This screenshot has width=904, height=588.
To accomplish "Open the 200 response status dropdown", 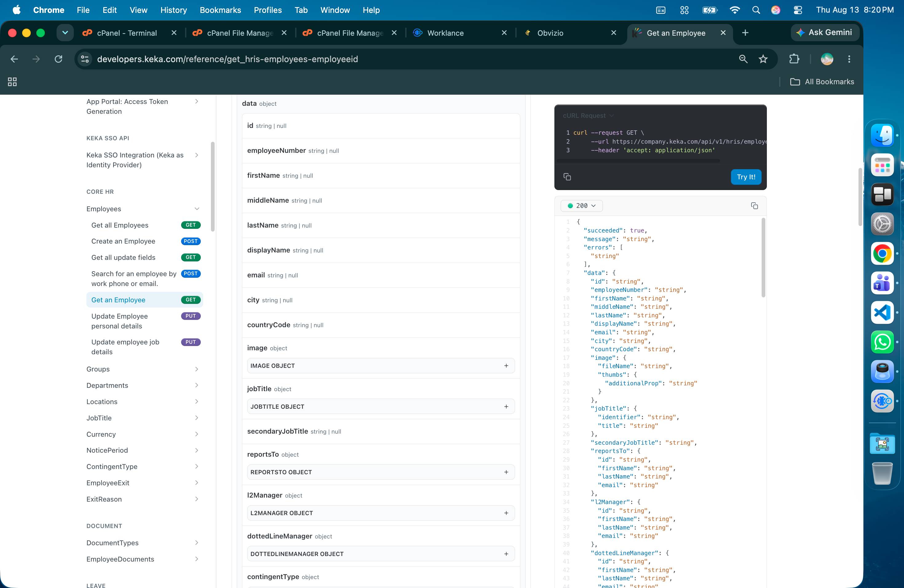I will (581, 205).
